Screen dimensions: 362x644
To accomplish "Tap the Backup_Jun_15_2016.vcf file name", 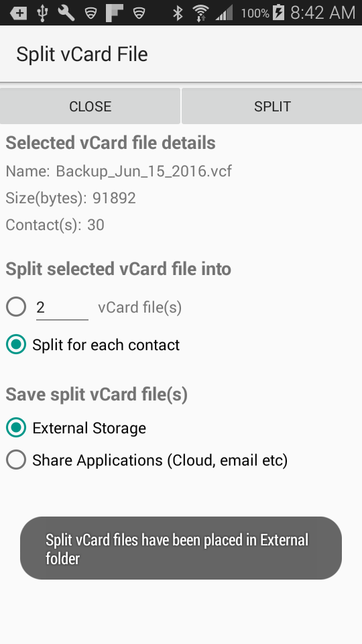I will click(143, 171).
